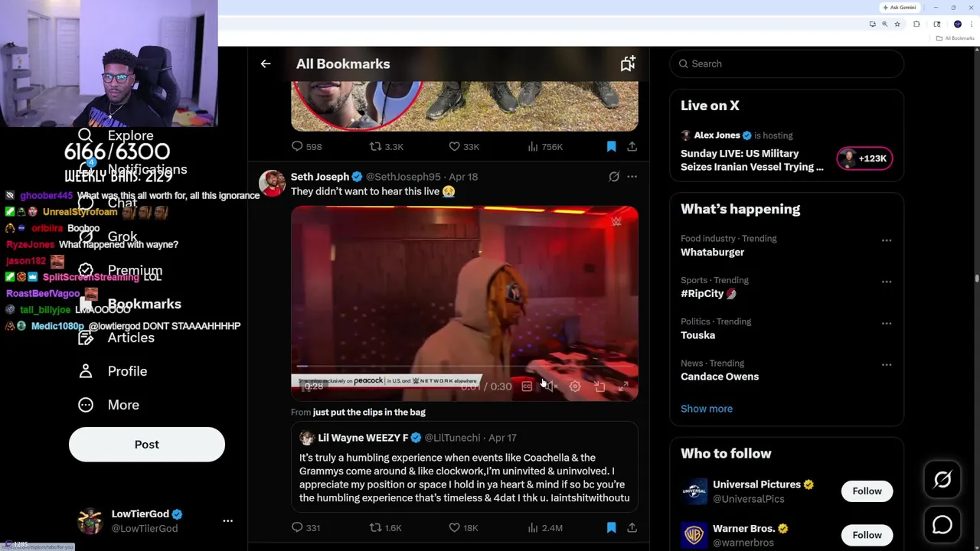Select Bookmarks in the X sidebar
The width and height of the screenshot is (980, 551).
pos(129,304)
